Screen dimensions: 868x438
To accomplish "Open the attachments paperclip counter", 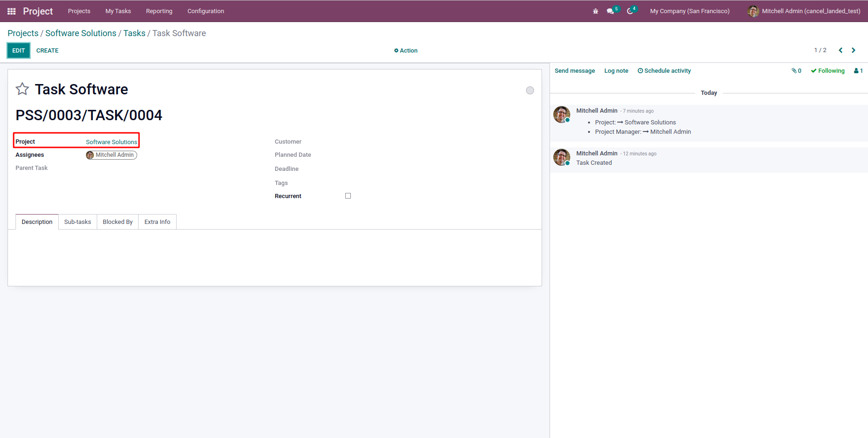I will pos(797,71).
